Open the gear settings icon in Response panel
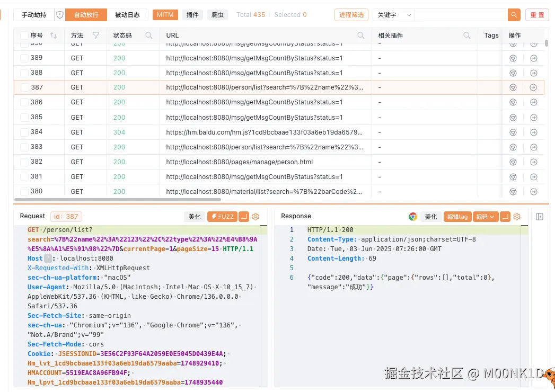 tap(517, 217)
